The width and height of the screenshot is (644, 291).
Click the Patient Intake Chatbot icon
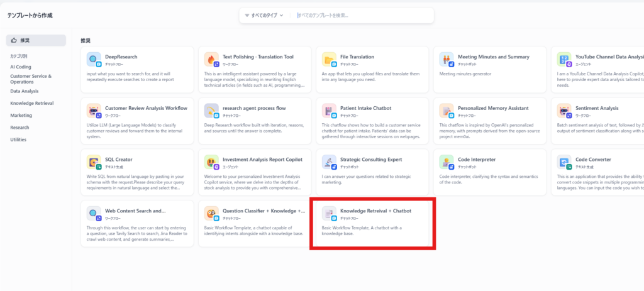[x=329, y=111]
